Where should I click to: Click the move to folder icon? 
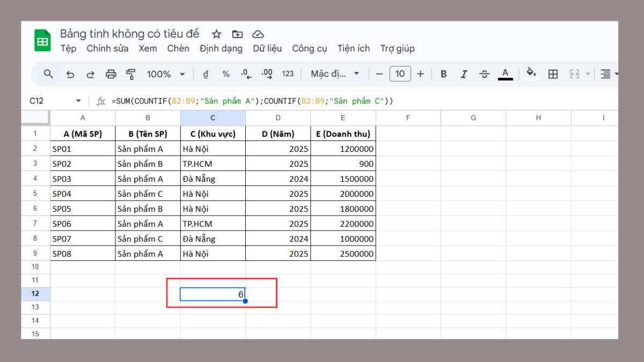[x=237, y=34]
